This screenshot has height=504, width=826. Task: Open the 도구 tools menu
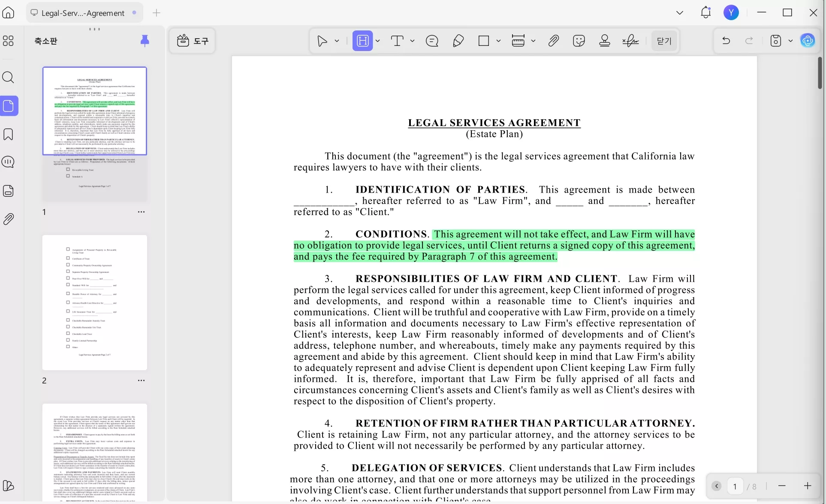click(x=193, y=41)
